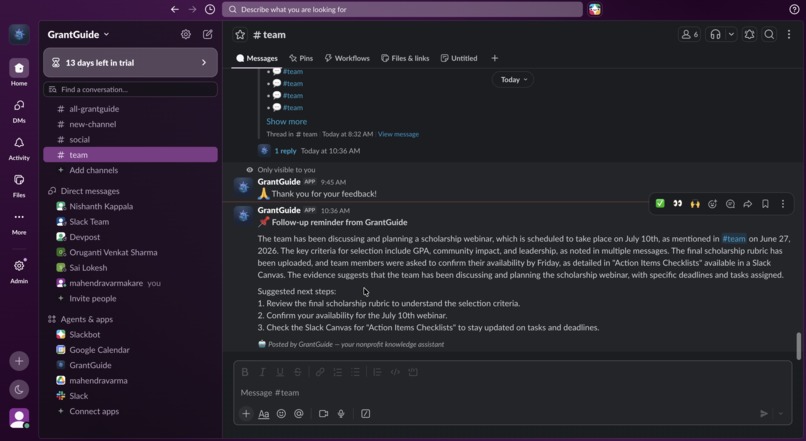Toggle bold formatting in composer

[245, 372]
